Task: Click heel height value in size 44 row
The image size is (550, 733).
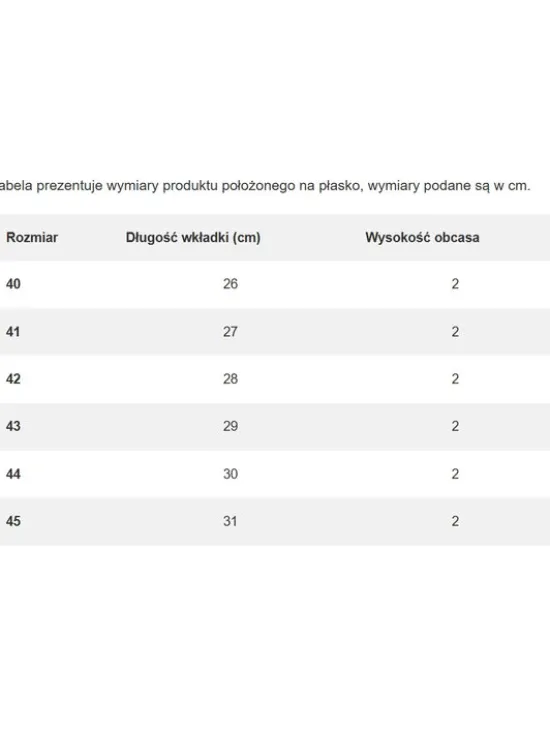Action: (455, 474)
